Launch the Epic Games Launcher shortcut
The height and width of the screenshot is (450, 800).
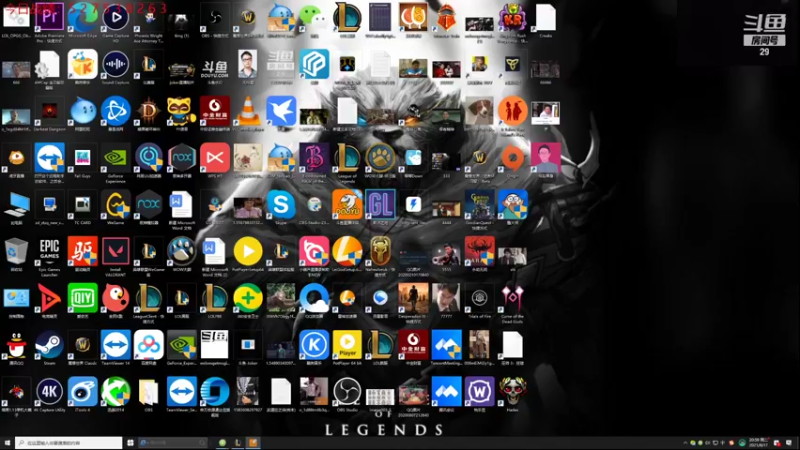point(49,251)
